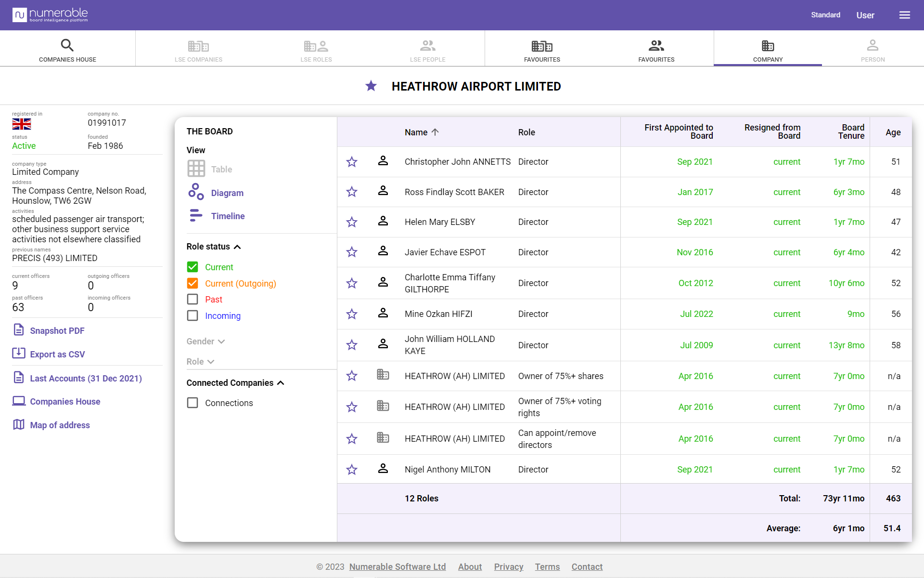Tick the Connections checkbox
The image size is (924, 578).
tap(192, 403)
